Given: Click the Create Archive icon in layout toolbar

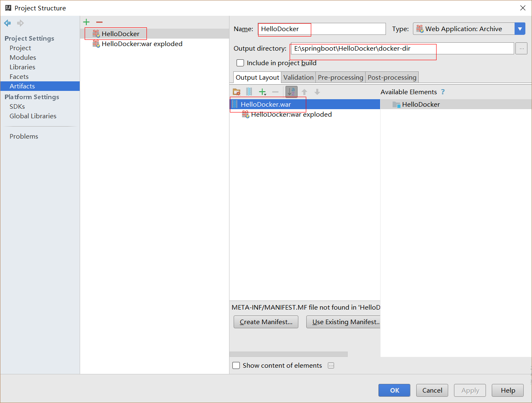Looking at the screenshot, I should (249, 92).
